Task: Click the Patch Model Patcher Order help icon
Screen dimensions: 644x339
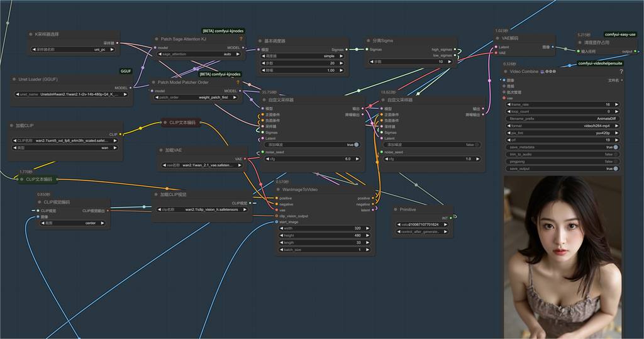Action: [237, 82]
